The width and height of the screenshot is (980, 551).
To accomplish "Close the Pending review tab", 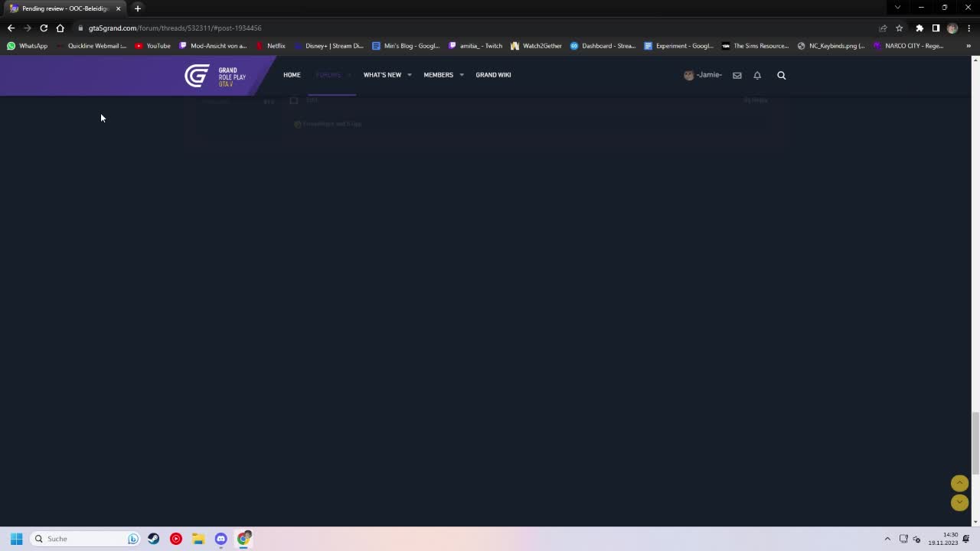I will pos(118,8).
